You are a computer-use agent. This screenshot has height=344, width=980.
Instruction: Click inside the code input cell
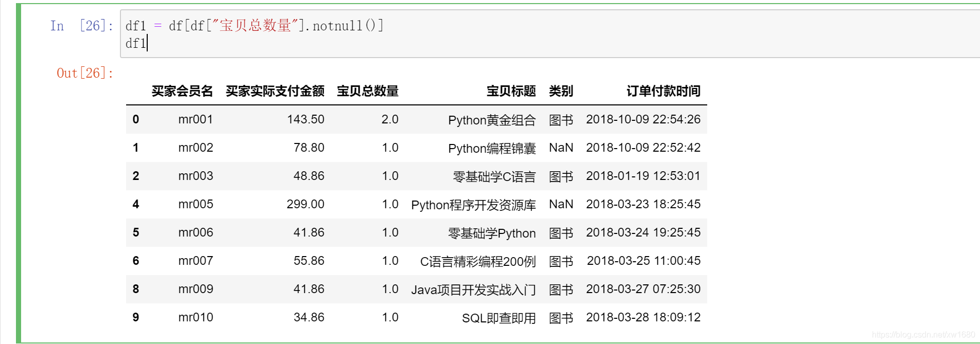550,33
